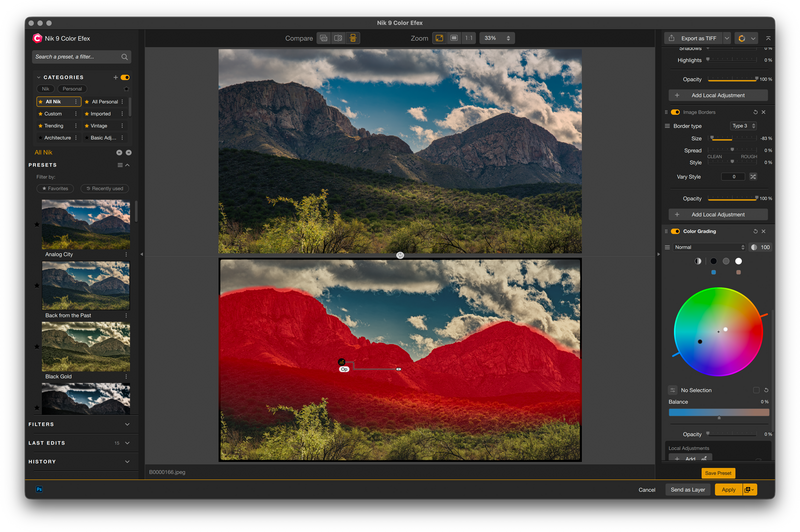The width and height of the screenshot is (800, 532).
Task: Click zoom fit-to-screen icon
Action: [439, 38]
